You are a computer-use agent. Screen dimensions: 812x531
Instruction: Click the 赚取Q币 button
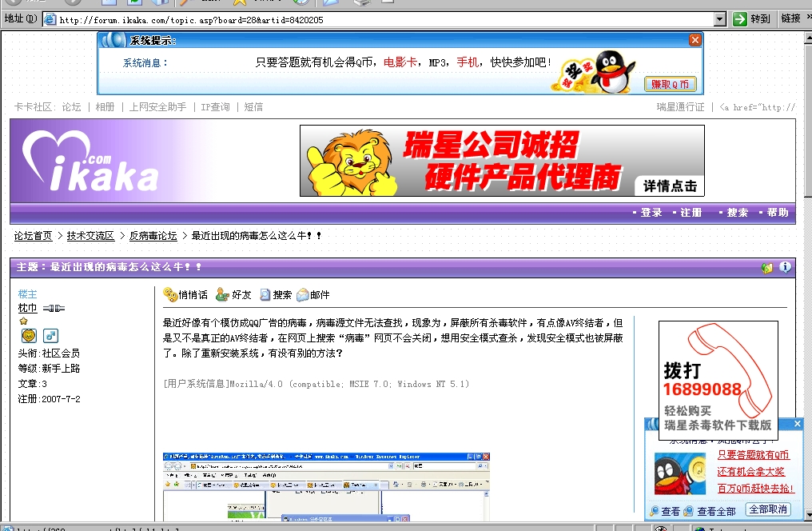(x=670, y=84)
